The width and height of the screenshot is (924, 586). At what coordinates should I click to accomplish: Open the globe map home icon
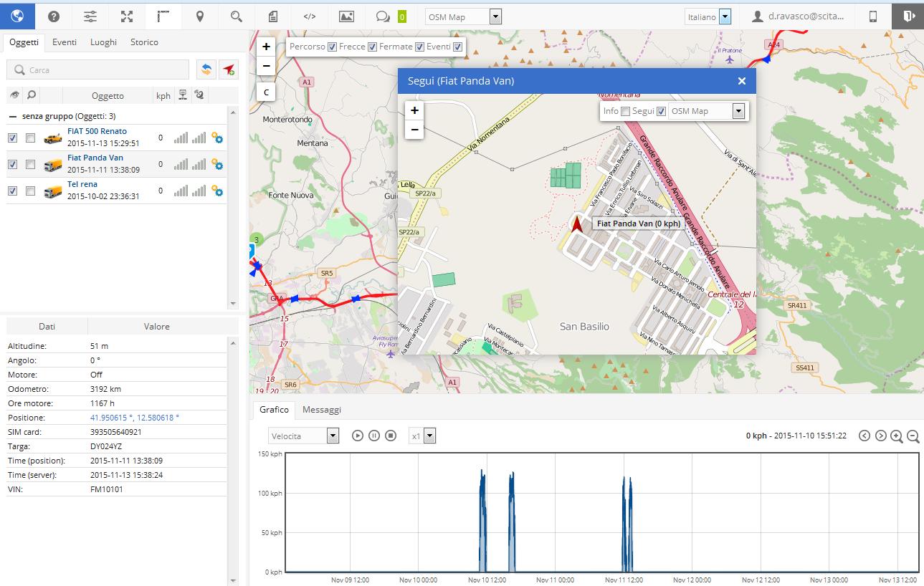point(17,16)
